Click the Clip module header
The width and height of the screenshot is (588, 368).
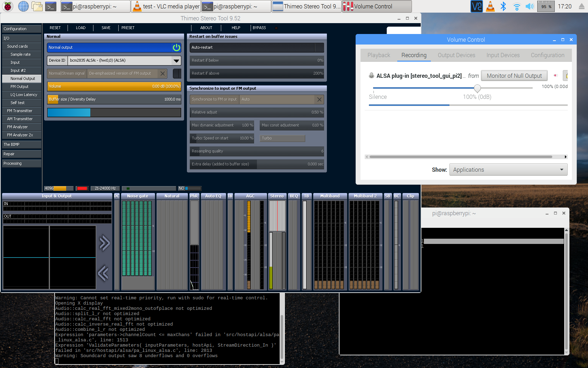point(410,196)
